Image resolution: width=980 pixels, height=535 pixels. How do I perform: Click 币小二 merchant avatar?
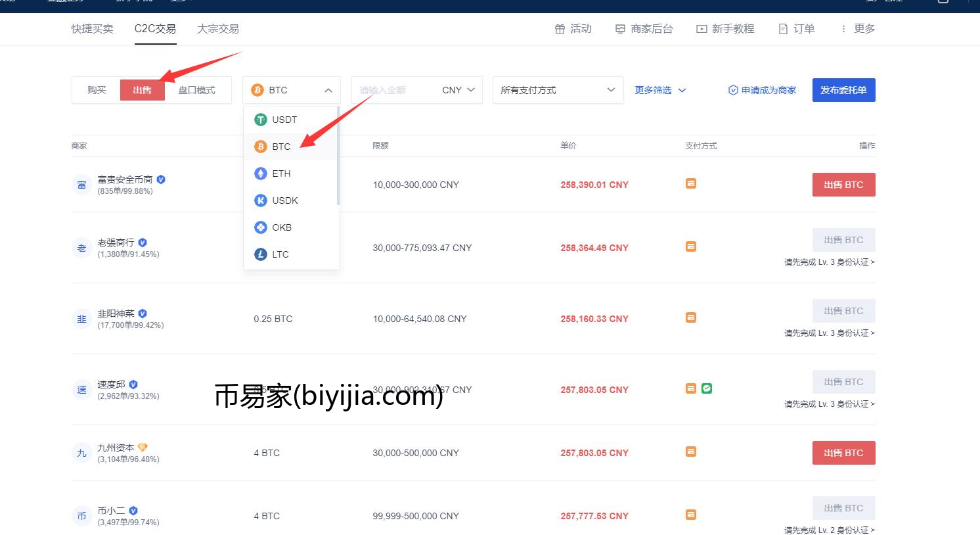tap(81, 516)
